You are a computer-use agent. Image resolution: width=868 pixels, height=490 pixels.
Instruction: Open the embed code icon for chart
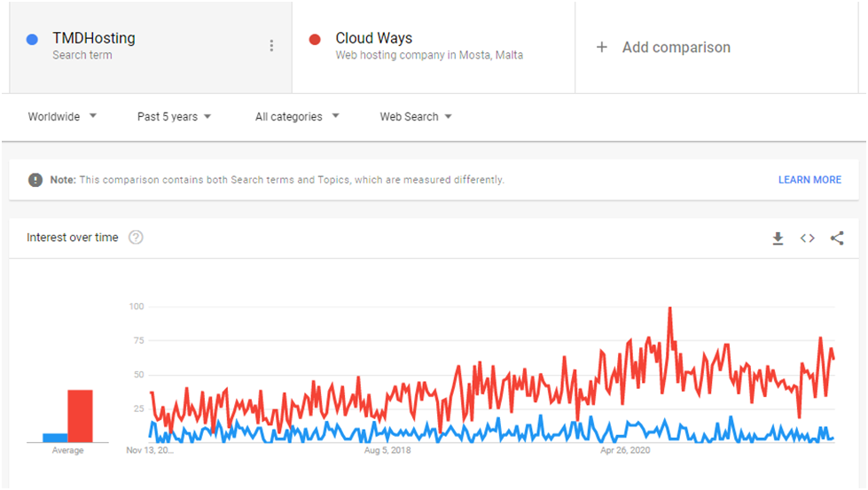(x=807, y=238)
